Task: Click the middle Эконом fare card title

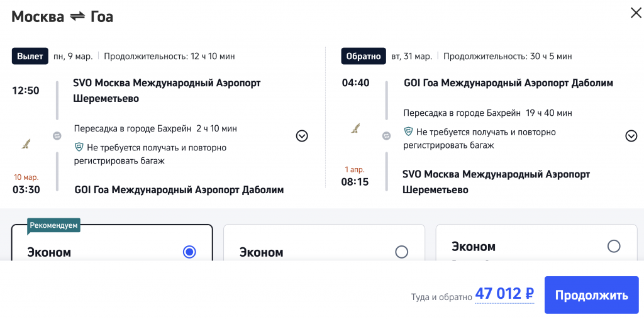Action: click(261, 252)
